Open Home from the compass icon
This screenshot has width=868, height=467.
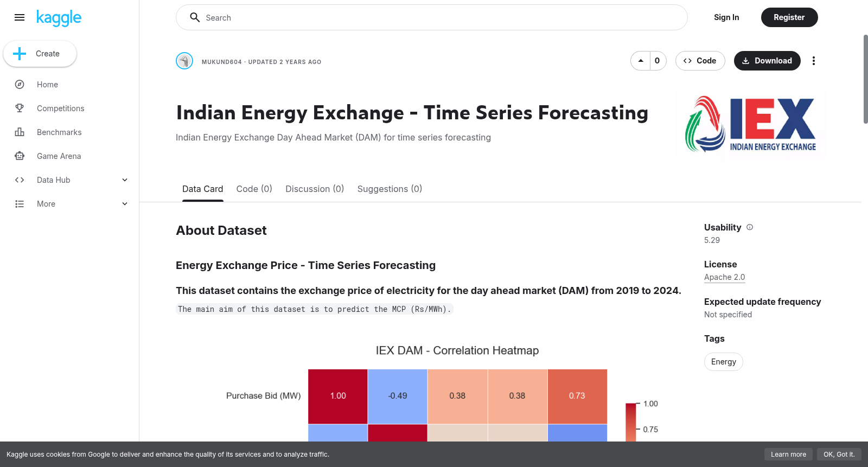tap(20, 85)
